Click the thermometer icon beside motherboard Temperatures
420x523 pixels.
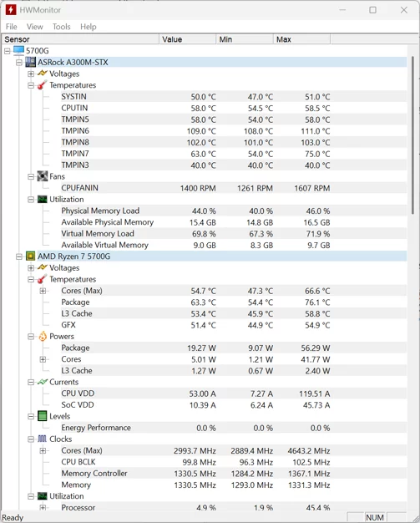[42, 85]
